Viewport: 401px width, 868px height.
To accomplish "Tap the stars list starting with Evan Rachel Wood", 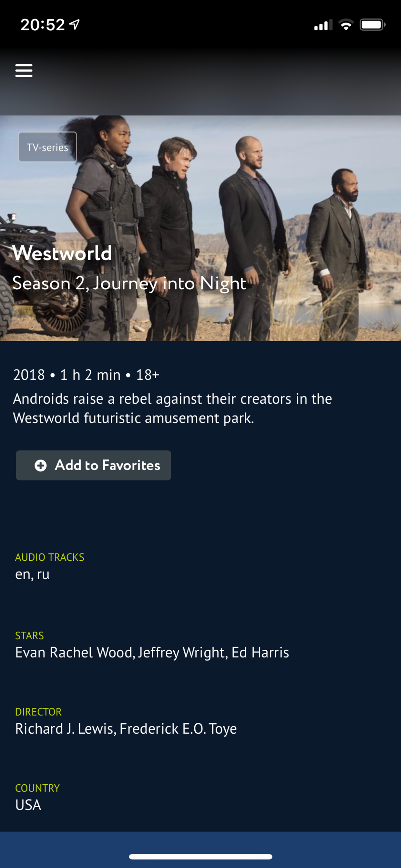I will pyautogui.click(x=152, y=652).
